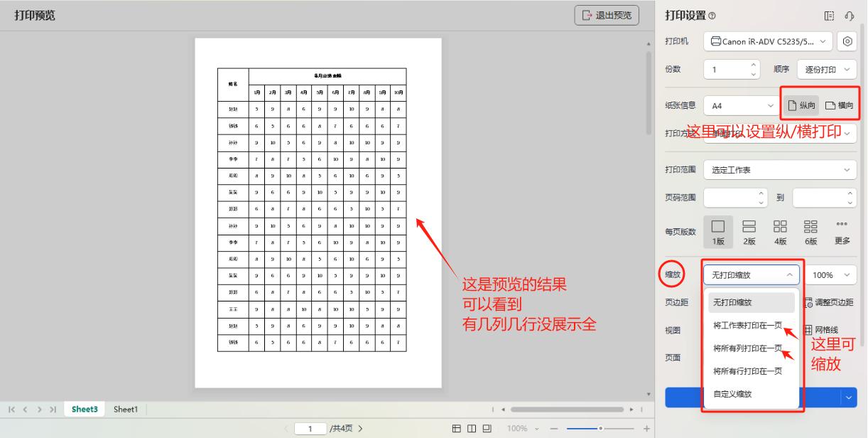Image resolution: width=868 pixels, height=438 pixels.
Task: Click the panel layout icon in 打印设置 header
Action: (829, 16)
